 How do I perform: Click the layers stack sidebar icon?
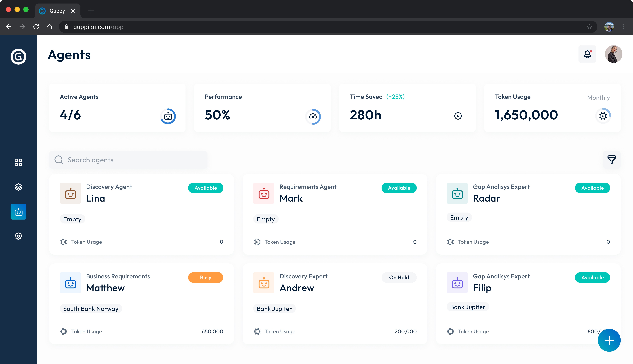[x=18, y=187]
